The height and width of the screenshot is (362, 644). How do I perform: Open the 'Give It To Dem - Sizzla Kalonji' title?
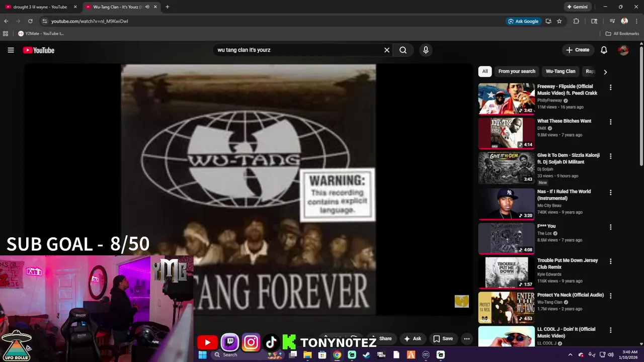coord(569,158)
